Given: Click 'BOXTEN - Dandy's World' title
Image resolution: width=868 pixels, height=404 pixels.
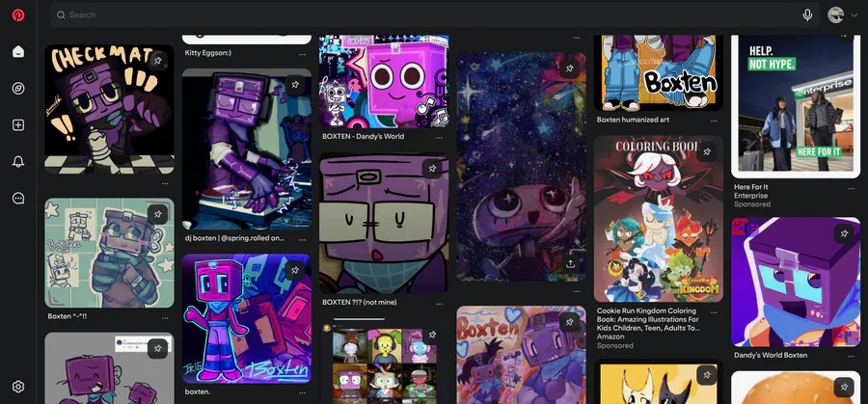Looking at the screenshot, I should tap(364, 136).
